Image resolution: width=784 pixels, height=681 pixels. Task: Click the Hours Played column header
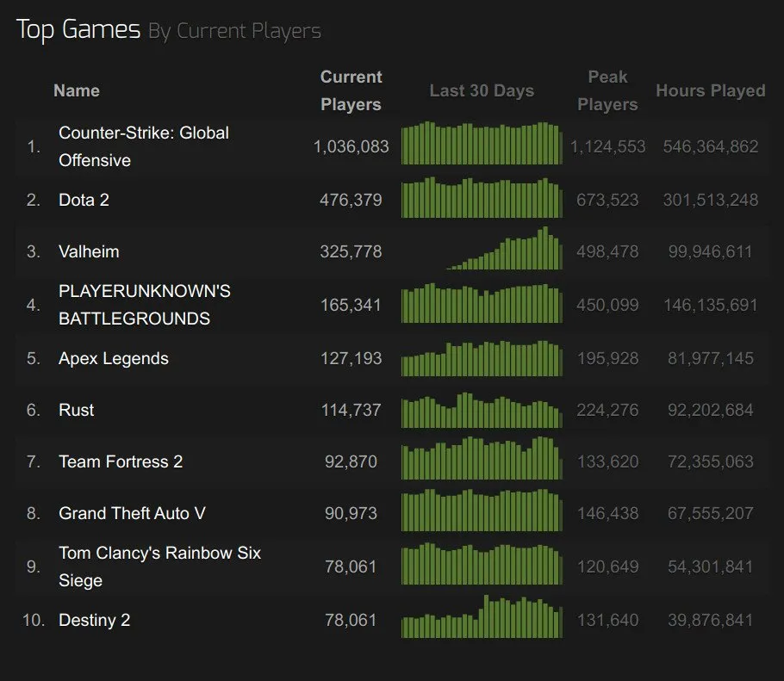(x=710, y=90)
